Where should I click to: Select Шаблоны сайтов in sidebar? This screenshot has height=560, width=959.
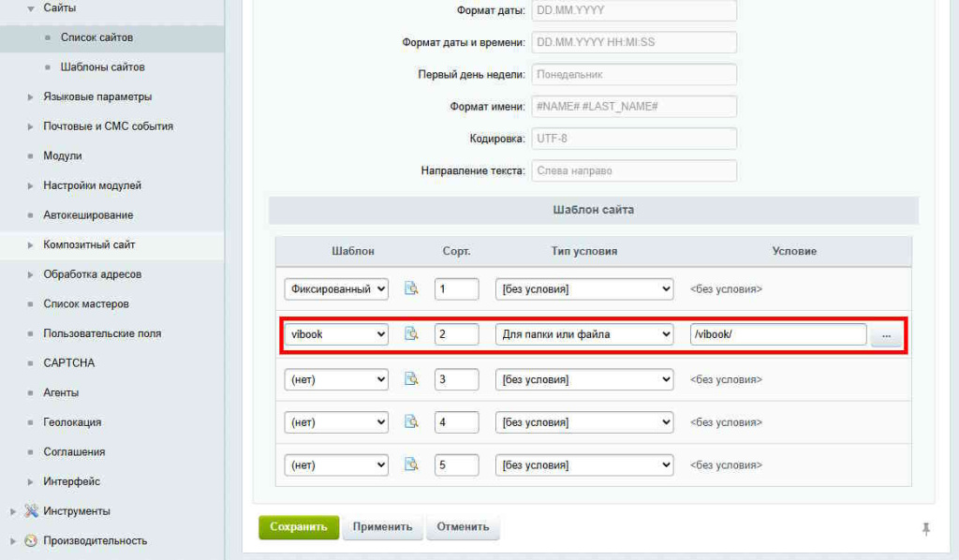click(102, 67)
